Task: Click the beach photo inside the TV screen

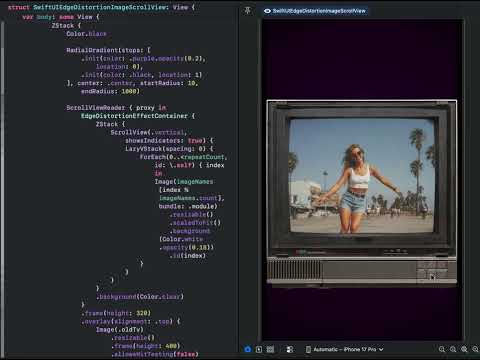Action: pyautogui.click(x=362, y=176)
